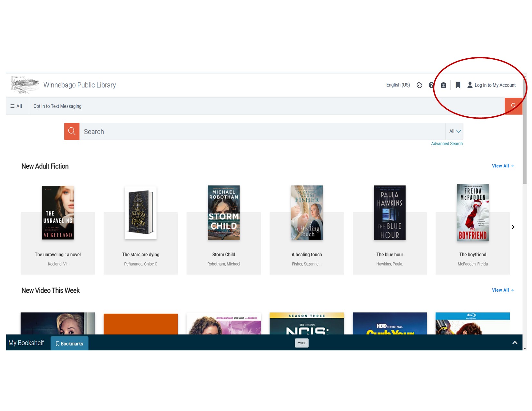Click Log in to My Account
Viewport: 532px width, 411px height.
491,85
